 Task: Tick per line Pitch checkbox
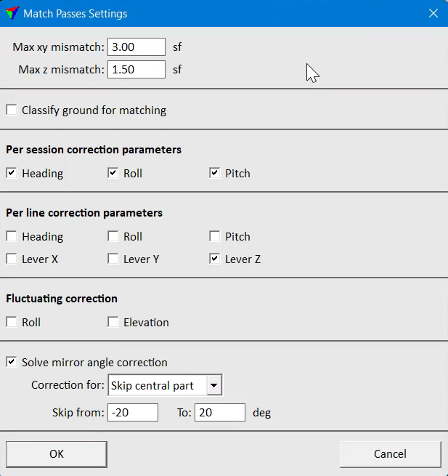point(215,236)
